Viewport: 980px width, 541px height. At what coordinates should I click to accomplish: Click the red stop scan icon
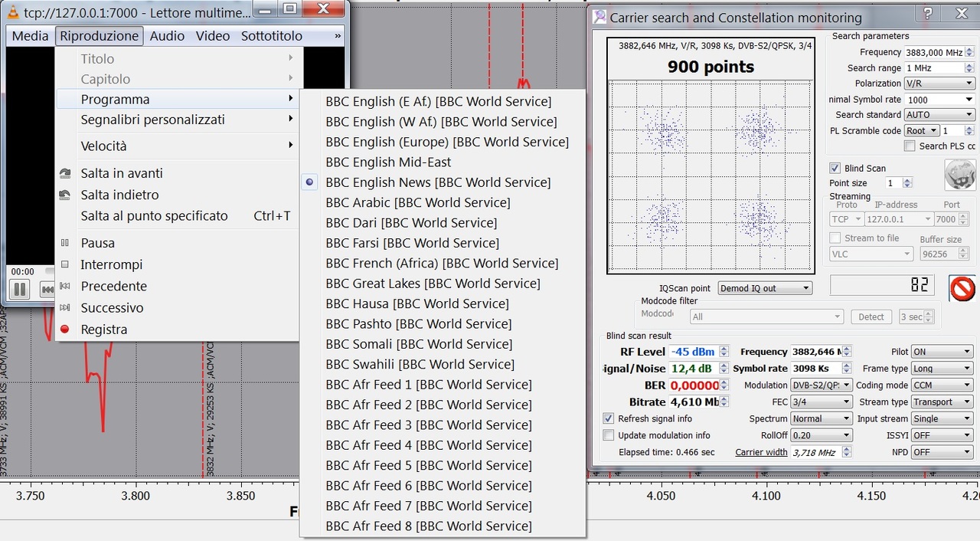[962, 288]
